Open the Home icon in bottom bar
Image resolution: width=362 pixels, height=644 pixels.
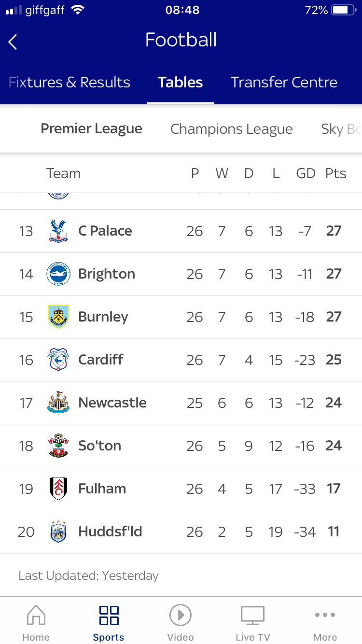pos(36,616)
